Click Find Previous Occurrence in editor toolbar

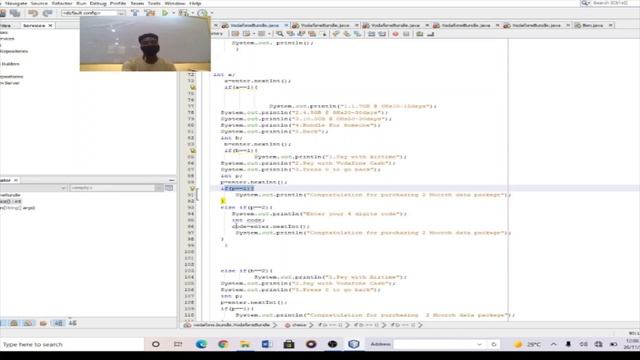(290, 34)
